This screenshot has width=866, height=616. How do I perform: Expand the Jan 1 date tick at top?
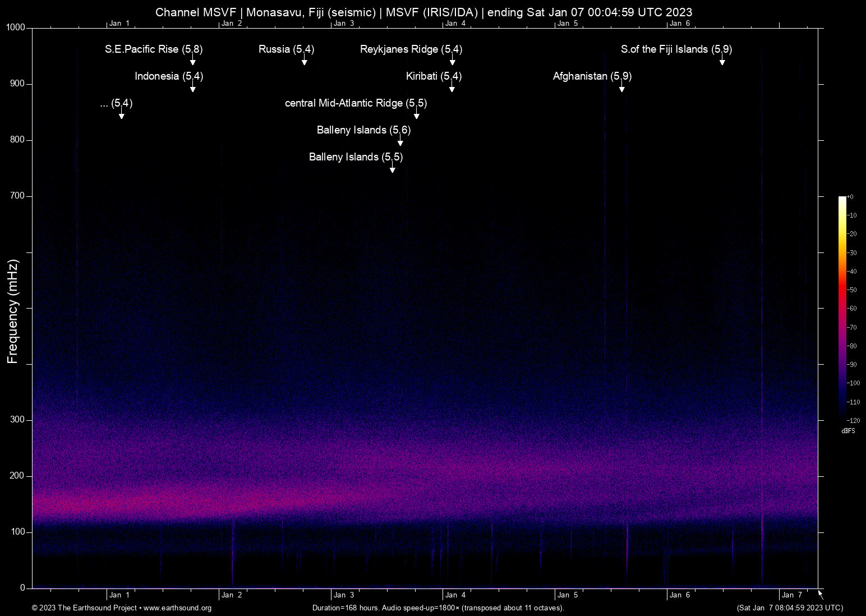(x=120, y=24)
